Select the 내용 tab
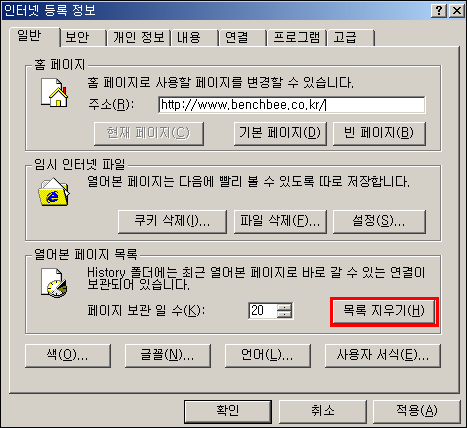The width and height of the screenshot is (467, 428). point(189,37)
